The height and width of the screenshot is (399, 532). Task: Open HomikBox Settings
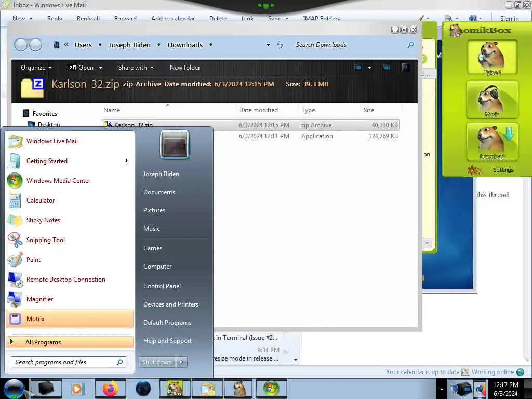[503, 170]
